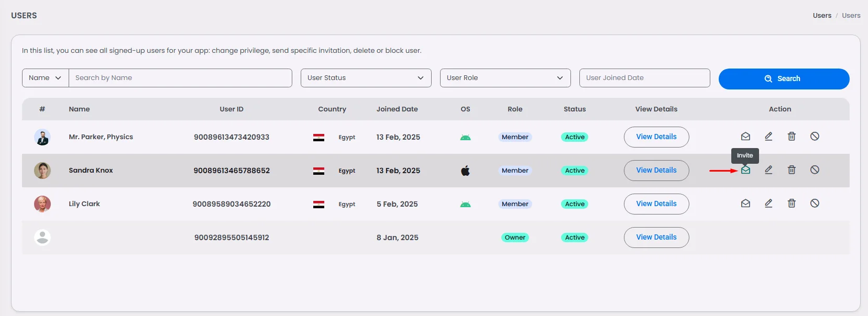Click Lily Clark's avatar thumbnail
Image resolution: width=868 pixels, height=316 pixels.
click(42, 204)
